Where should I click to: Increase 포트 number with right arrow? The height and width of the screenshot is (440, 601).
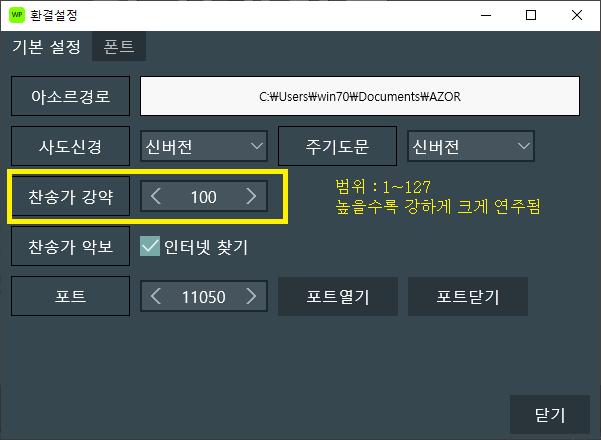(251, 296)
